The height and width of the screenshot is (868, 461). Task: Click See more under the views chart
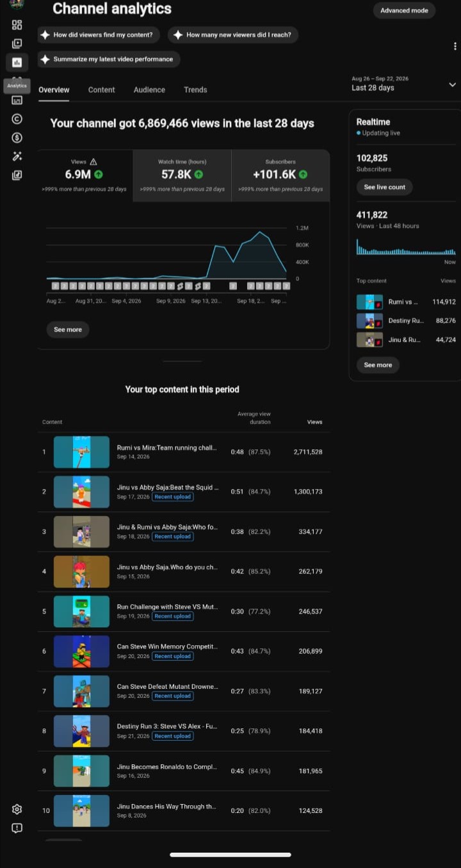point(68,330)
